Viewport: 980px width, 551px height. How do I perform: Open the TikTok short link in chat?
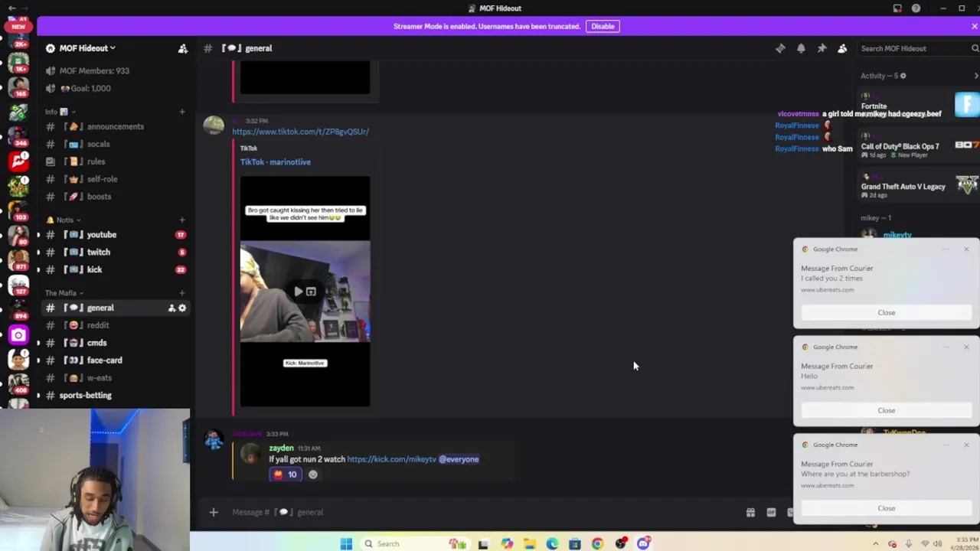click(x=300, y=132)
